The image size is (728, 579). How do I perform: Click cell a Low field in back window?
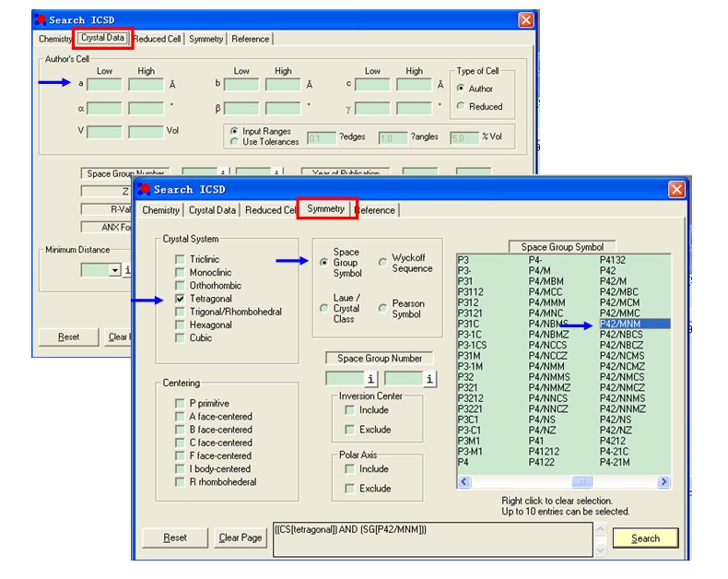click(x=104, y=85)
